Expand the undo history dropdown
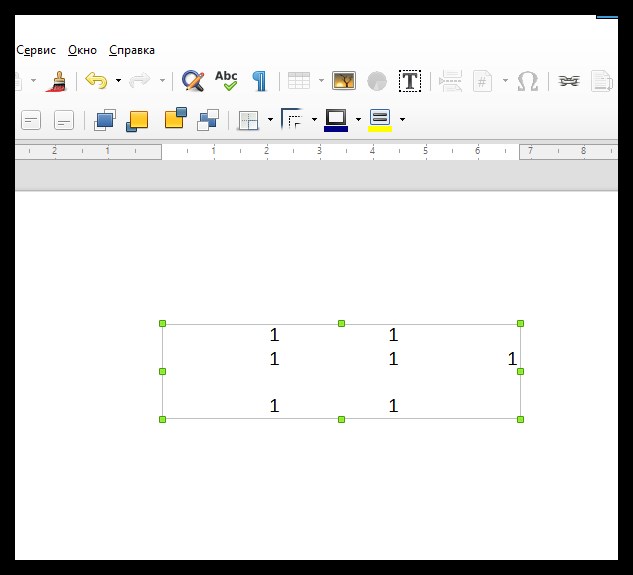 click(x=118, y=80)
